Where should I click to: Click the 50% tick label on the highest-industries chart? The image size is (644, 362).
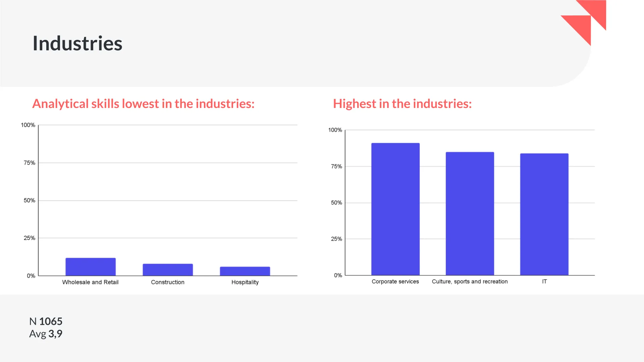(x=336, y=203)
